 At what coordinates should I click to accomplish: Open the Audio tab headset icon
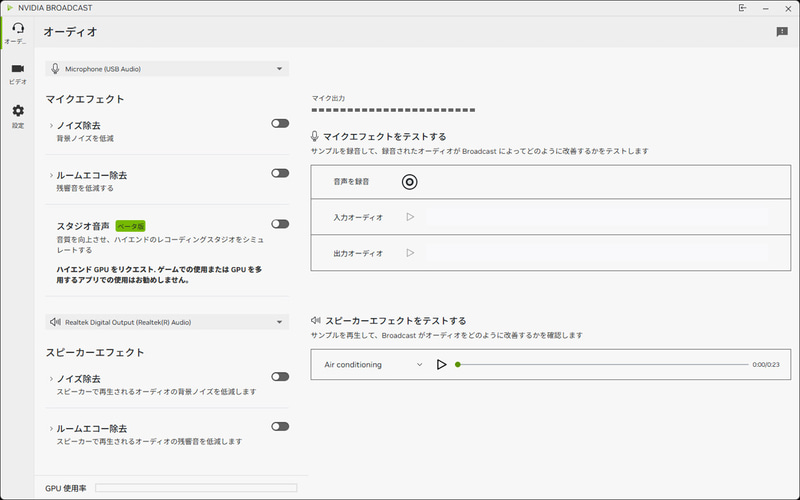tap(18, 28)
